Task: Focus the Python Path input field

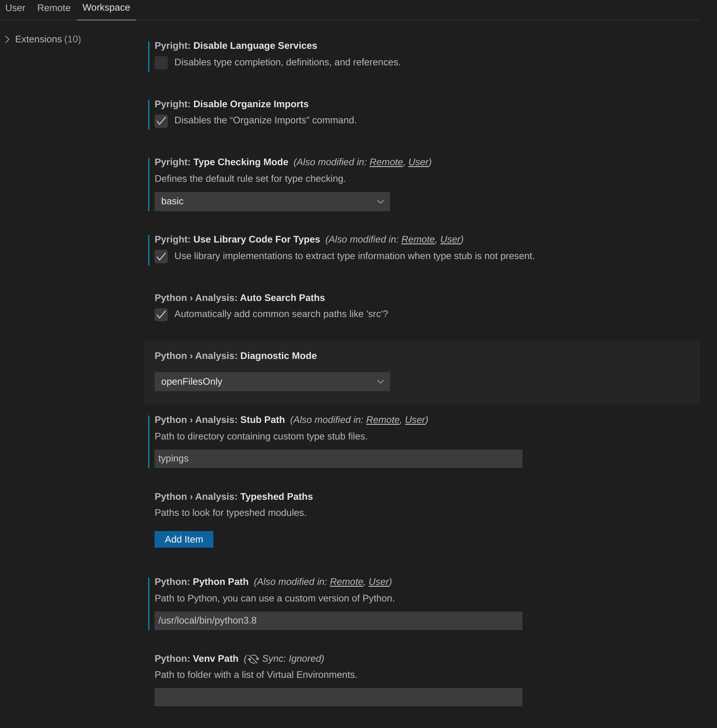Action: (338, 621)
